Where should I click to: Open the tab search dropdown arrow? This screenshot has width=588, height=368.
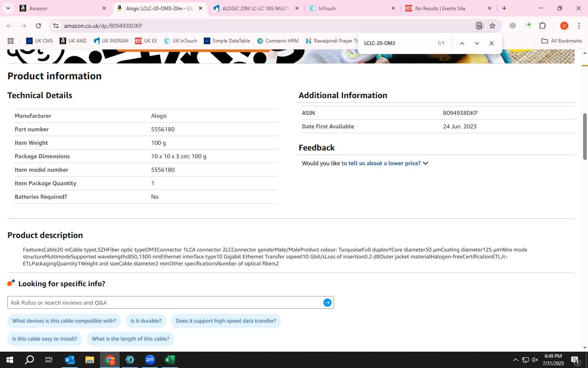pos(8,8)
